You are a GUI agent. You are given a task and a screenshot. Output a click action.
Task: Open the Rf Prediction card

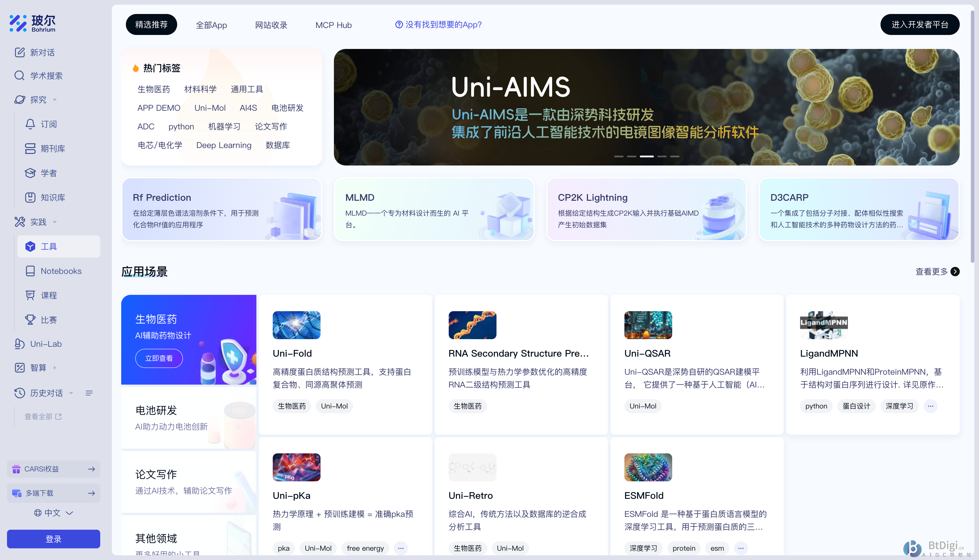pyautogui.click(x=222, y=209)
